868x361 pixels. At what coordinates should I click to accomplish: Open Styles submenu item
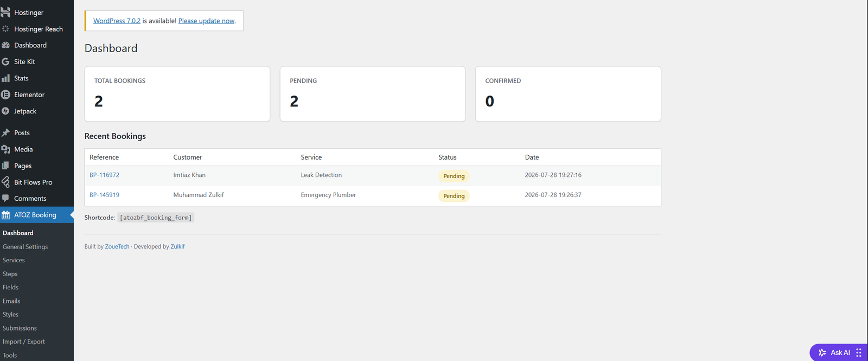[10, 314]
